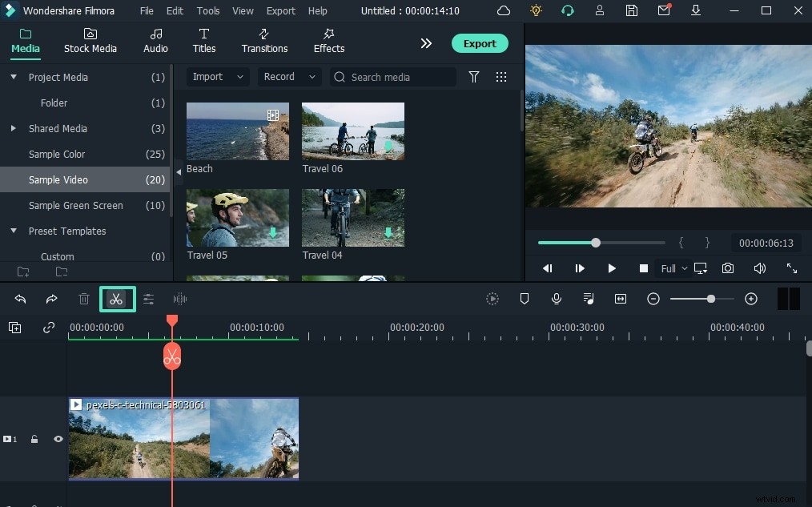Open the media filter icon
The image size is (812, 507).
pyautogui.click(x=473, y=77)
